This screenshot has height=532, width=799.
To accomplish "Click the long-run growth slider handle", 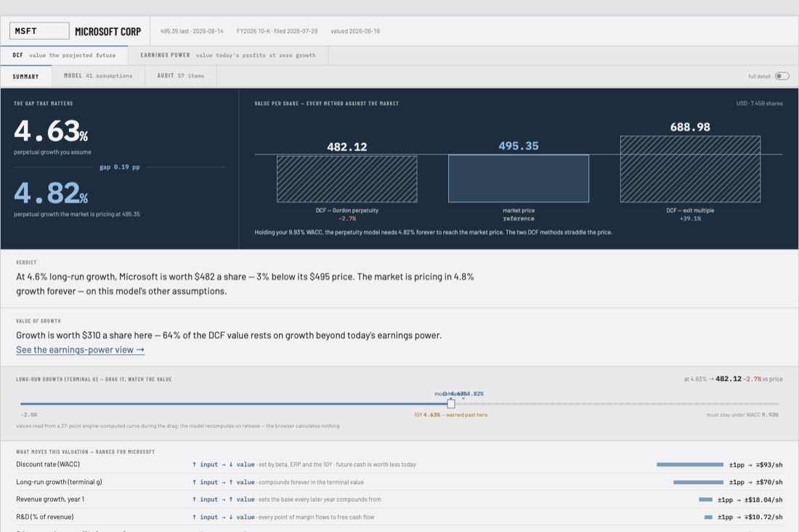I will (x=451, y=404).
